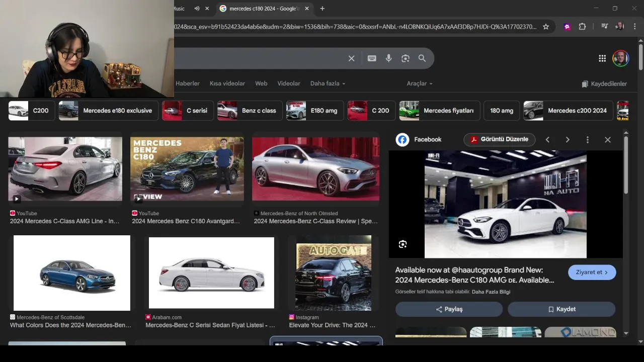Viewport: 644px width, 362px height.
Task: Click the address bar URL
Action: (x=355, y=27)
